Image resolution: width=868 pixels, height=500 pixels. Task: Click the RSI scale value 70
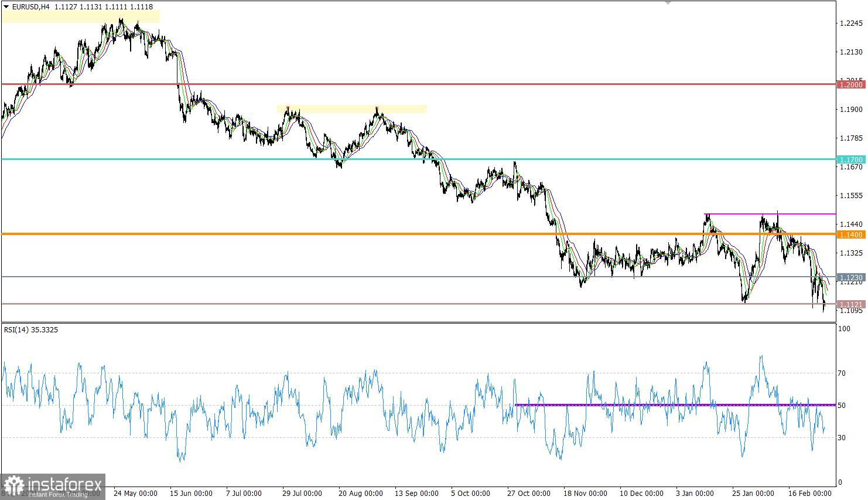(842, 373)
